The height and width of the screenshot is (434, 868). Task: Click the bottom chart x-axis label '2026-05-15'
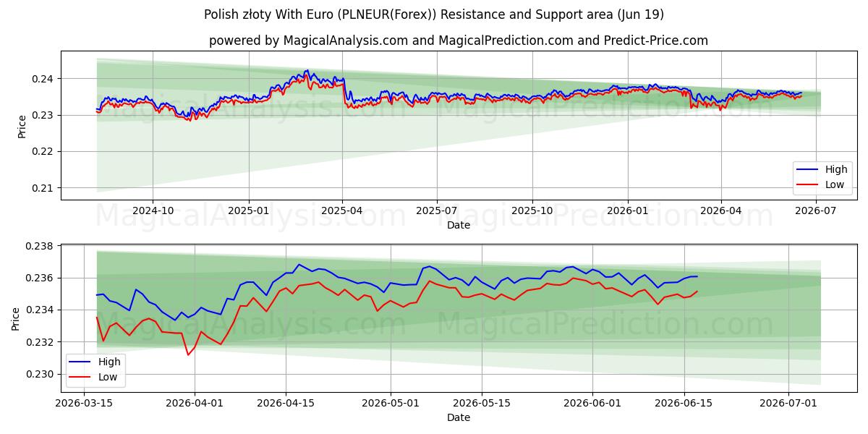point(482,403)
